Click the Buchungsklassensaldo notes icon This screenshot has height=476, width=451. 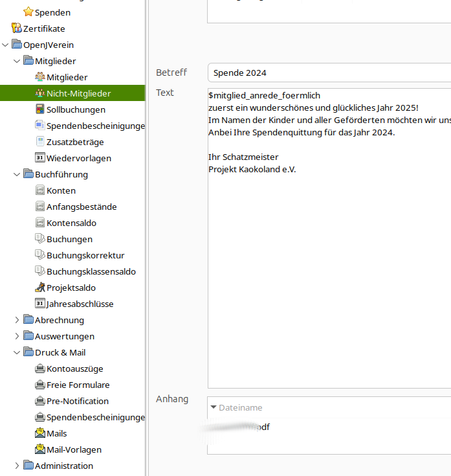pyautogui.click(x=40, y=271)
